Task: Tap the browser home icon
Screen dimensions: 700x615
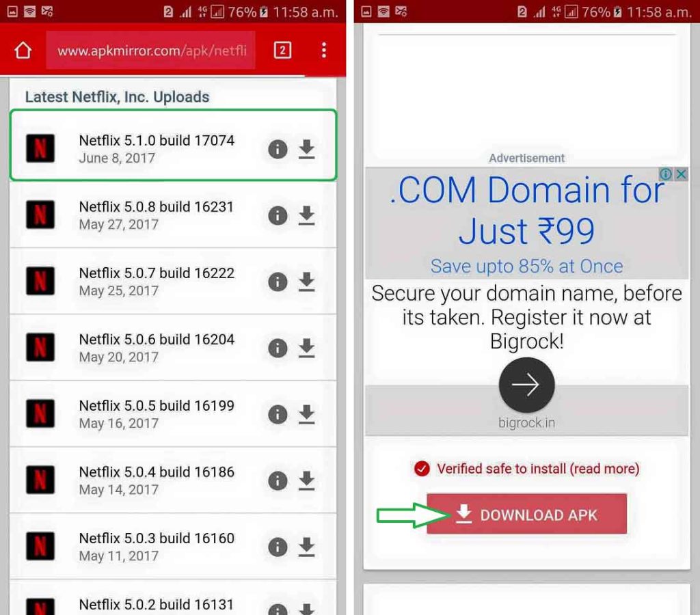Action: (23, 50)
